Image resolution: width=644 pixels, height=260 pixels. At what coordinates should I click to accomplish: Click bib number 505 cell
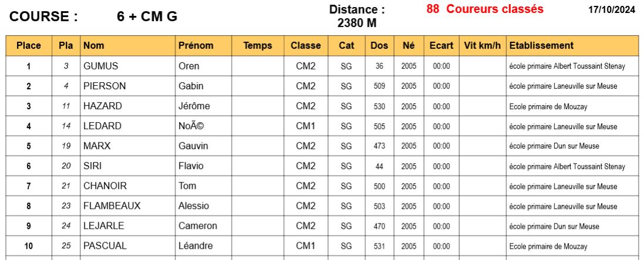[379, 127]
